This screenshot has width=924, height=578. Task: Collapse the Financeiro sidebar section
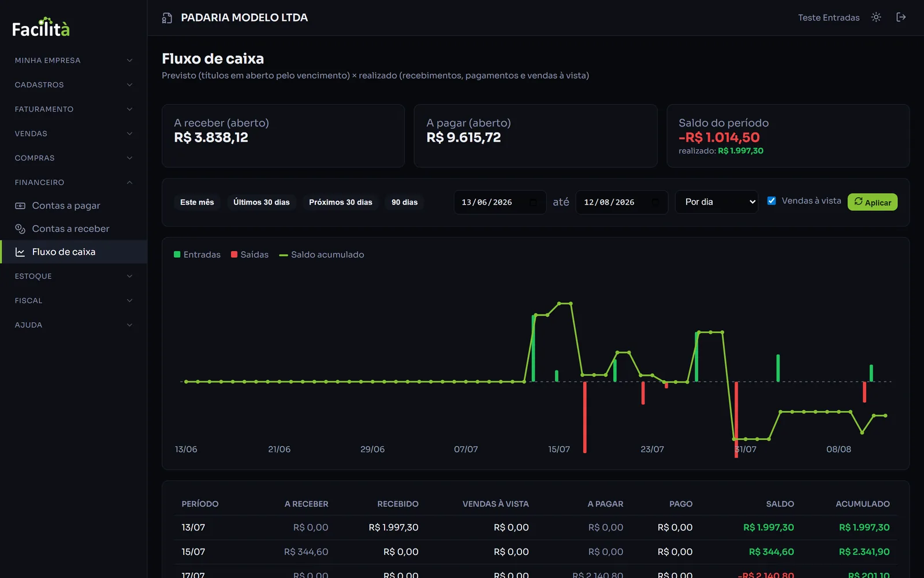point(73,182)
